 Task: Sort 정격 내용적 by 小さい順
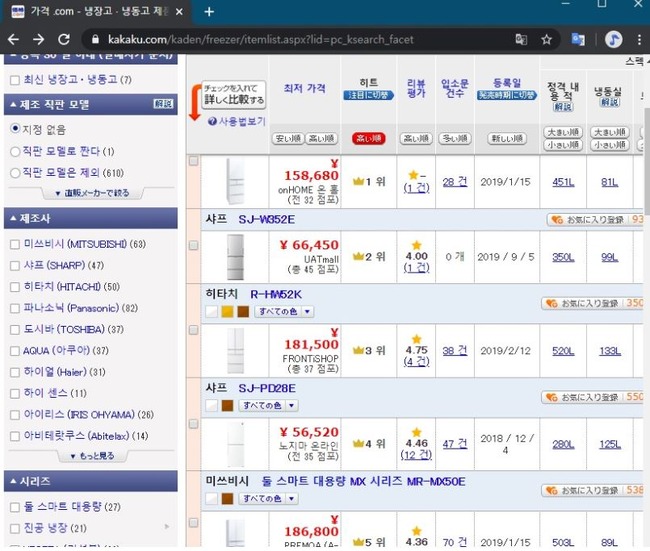[x=563, y=145]
